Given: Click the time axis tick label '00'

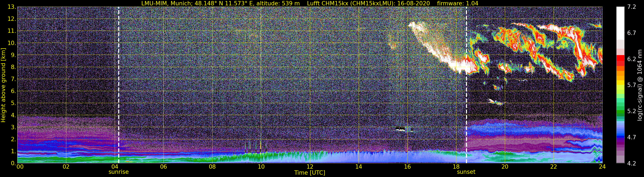Looking at the screenshot, I should coord(20,167).
